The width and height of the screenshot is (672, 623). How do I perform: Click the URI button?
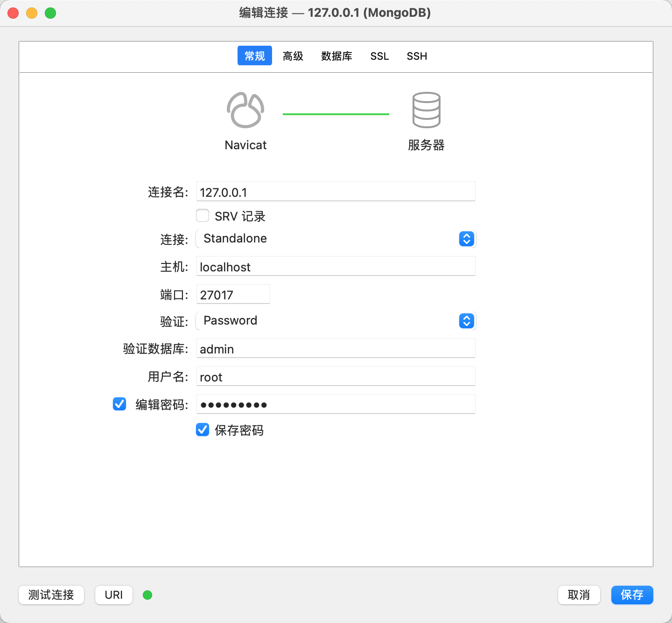click(x=113, y=595)
